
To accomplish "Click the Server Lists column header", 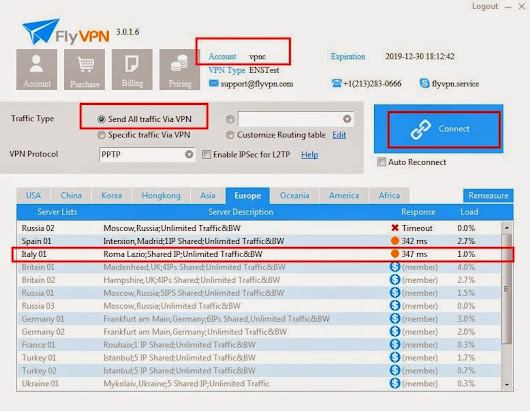I will (x=57, y=212).
